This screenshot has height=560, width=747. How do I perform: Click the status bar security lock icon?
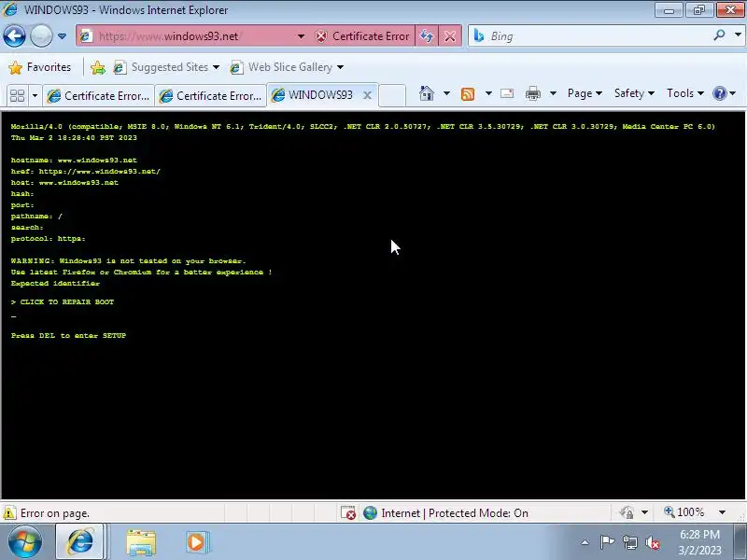pyautogui.click(x=627, y=512)
